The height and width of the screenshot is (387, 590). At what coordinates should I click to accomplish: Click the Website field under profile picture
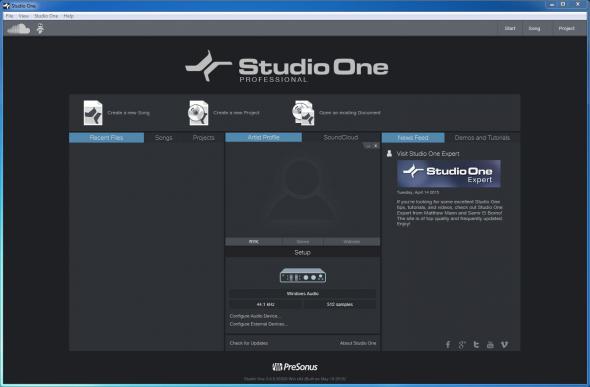(x=352, y=241)
